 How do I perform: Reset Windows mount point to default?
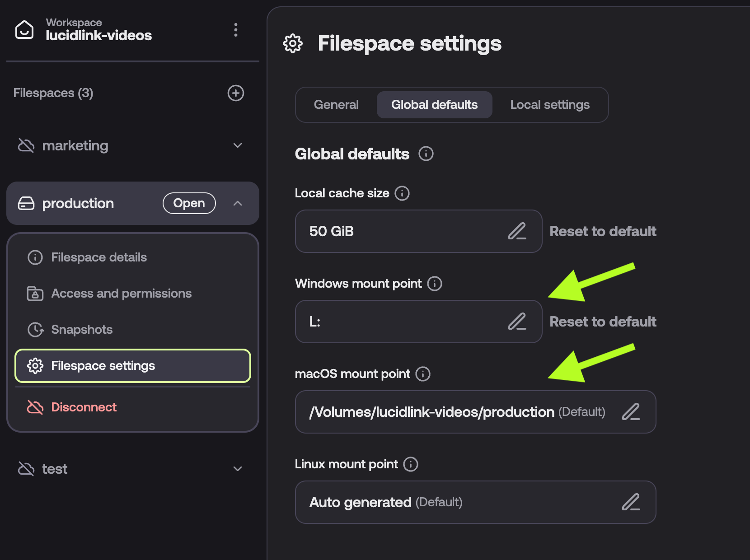[x=603, y=322]
